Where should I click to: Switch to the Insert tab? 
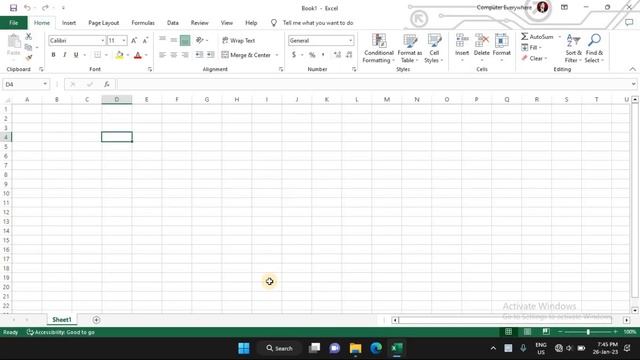[69, 23]
